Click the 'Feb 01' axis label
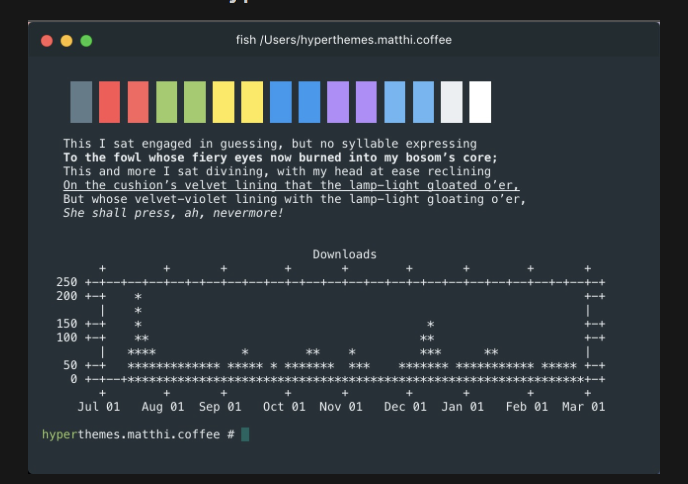 [527, 407]
